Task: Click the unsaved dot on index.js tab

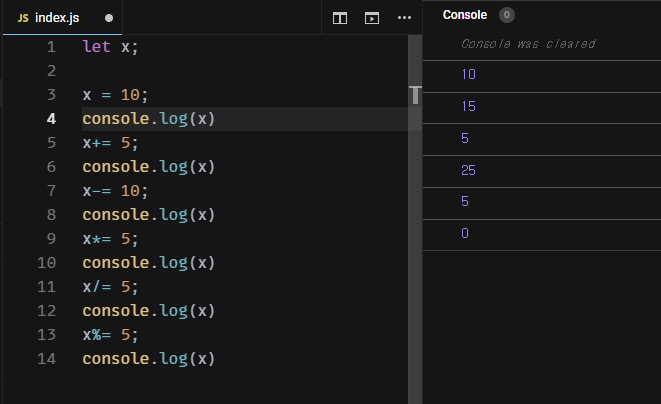Action: point(109,18)
